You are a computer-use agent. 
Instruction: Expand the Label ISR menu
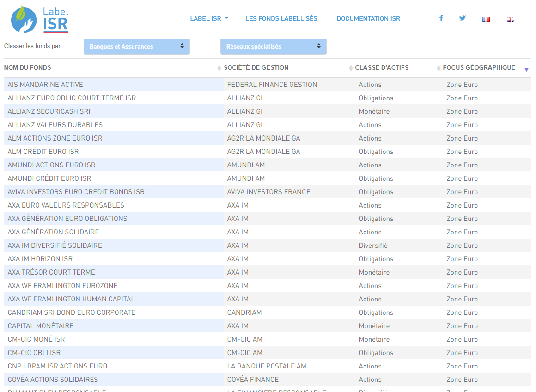coord(209,19)
